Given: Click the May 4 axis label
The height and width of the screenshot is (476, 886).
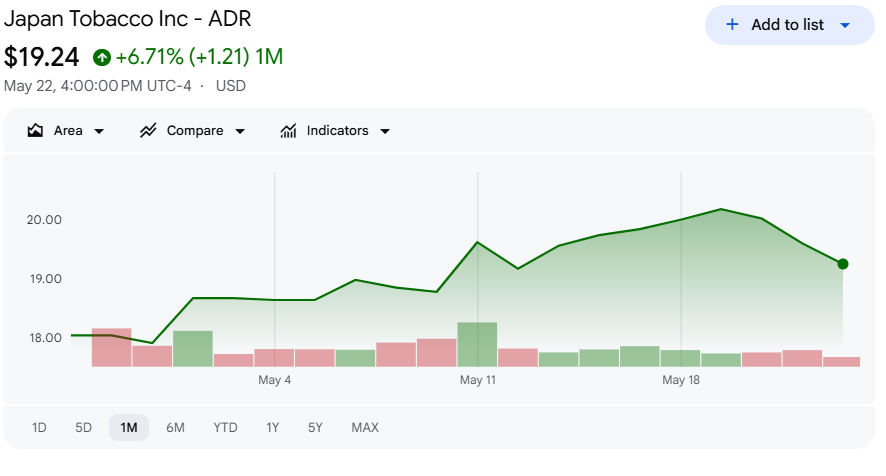Looking at the screenshot, I should click(x=274, y=380).
